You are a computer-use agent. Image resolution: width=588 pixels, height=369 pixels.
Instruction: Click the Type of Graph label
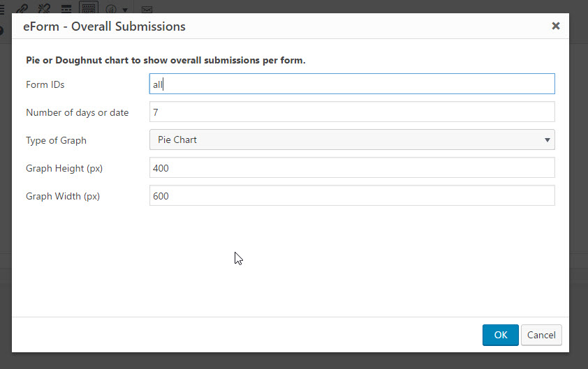(x=56, y=140)
